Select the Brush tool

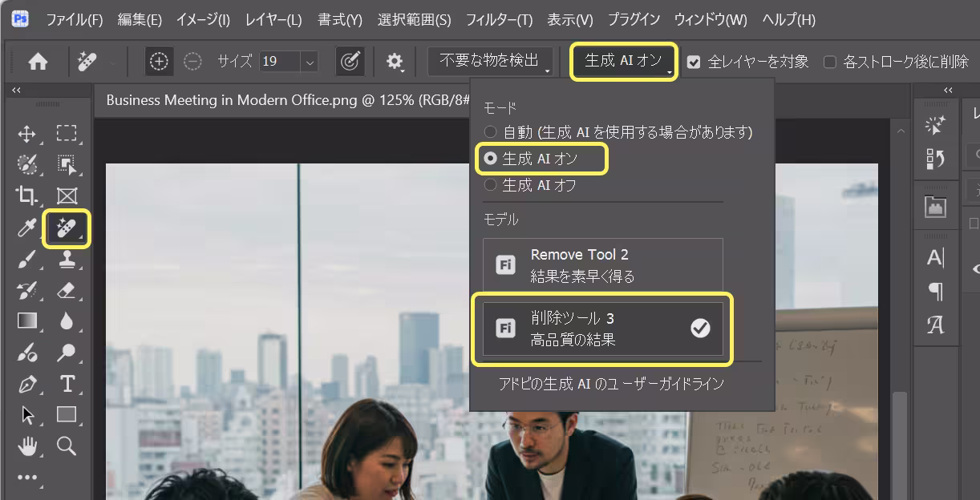coord(26,259)
